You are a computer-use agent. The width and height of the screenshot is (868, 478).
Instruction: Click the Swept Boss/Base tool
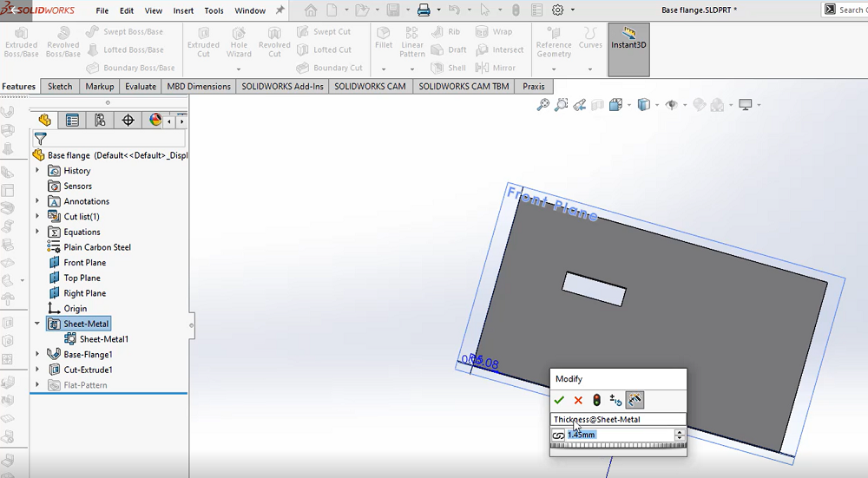point(125,31)
